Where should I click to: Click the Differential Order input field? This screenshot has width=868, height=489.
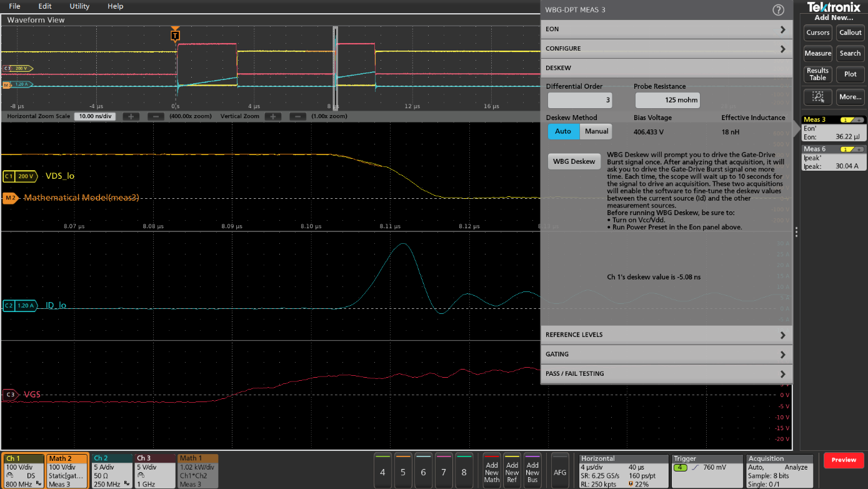(580, 100)
